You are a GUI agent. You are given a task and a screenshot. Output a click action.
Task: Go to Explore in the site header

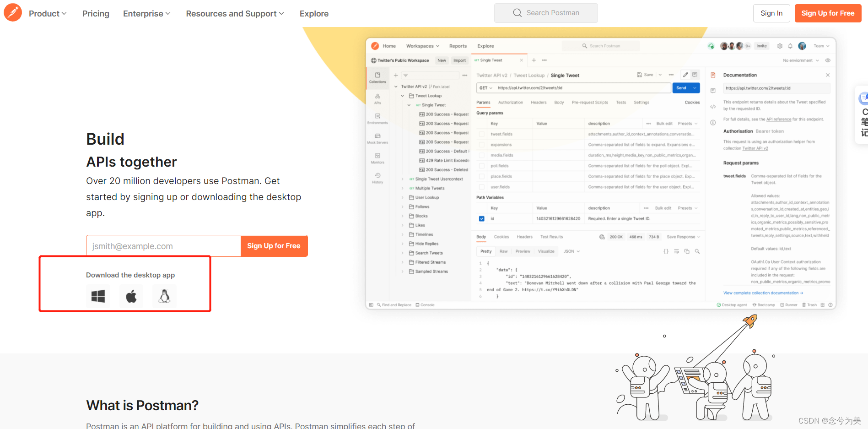point(314,14)
